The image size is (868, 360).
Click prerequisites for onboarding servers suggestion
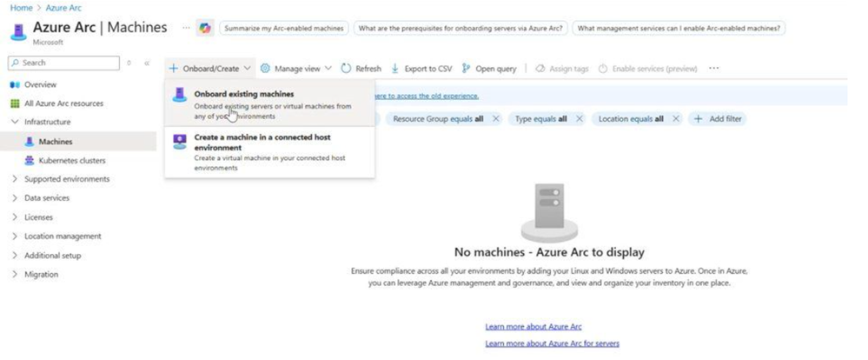click(461, 28)
